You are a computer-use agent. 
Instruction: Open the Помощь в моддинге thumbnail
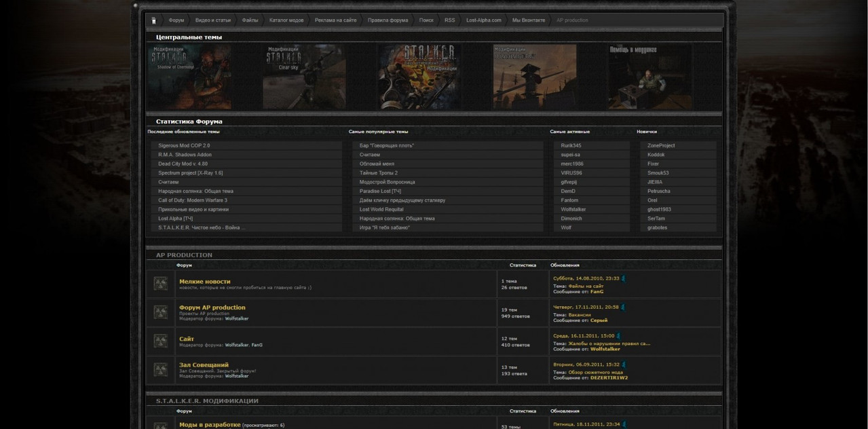[649, 77]
